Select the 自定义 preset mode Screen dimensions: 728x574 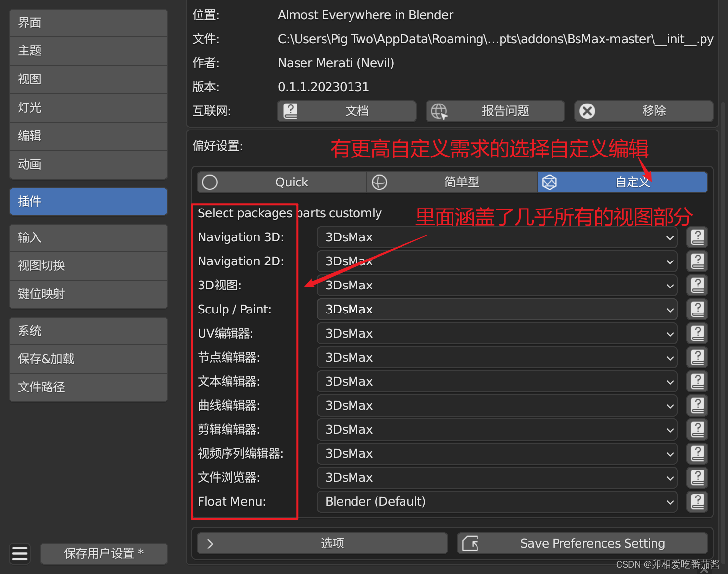tap(623, 182)
